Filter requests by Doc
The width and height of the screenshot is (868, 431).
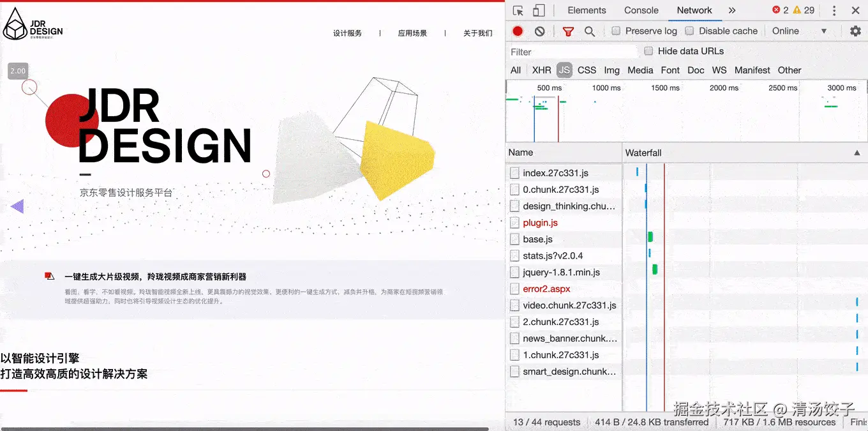tap(696, 70)
